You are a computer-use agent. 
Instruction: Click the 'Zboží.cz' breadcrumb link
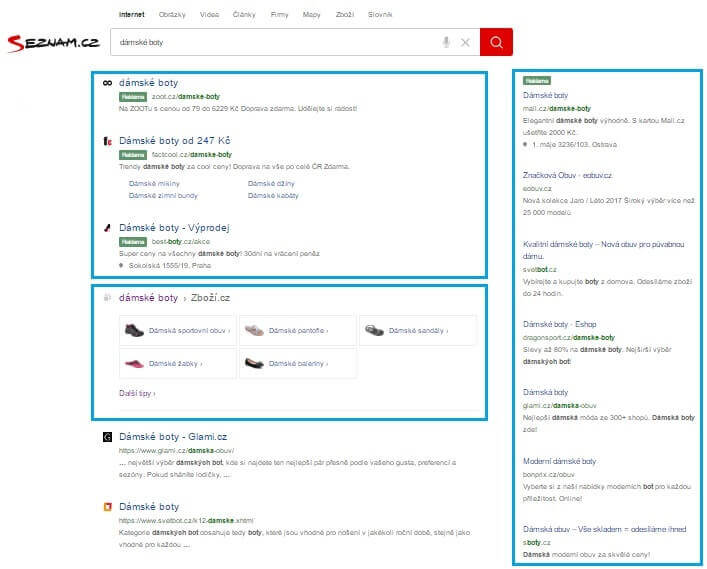210,298
